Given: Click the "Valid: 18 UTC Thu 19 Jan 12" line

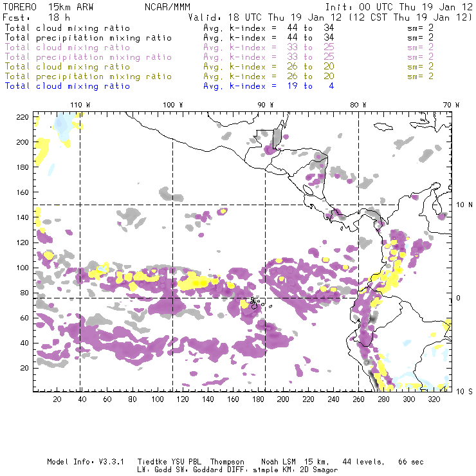Looking at the screenshot, I should pos(265,17).
